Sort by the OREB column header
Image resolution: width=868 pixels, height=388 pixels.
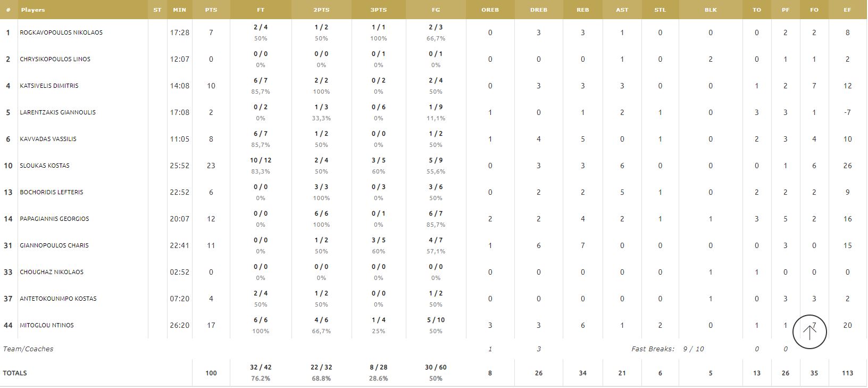[x=490, y=10]
